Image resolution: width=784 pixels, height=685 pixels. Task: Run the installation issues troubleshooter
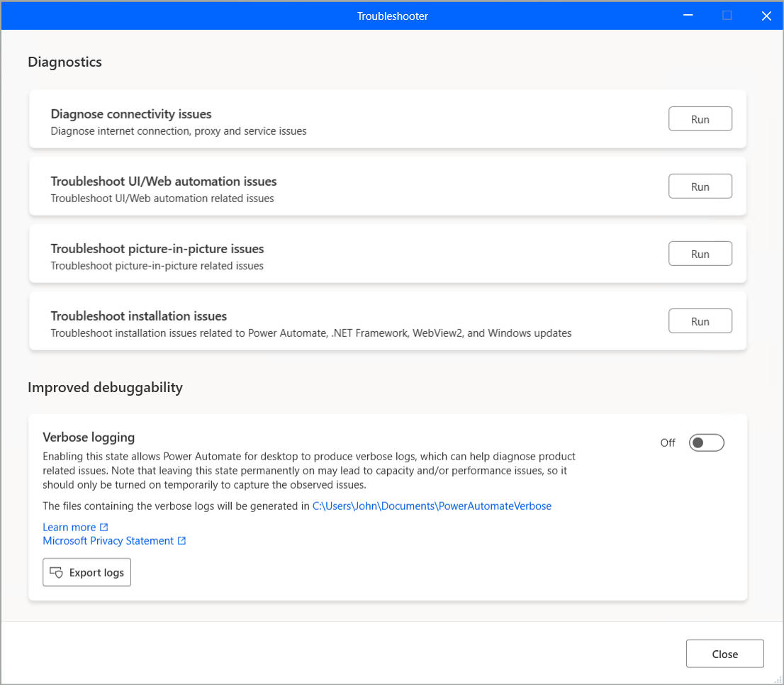click(x=700, y=321)
